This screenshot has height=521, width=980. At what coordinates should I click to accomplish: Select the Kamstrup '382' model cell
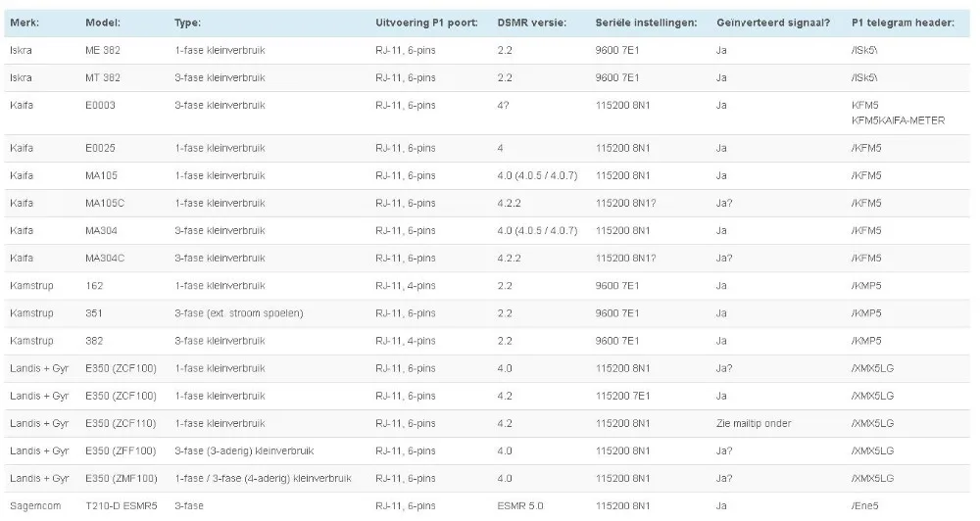[94, 341]
